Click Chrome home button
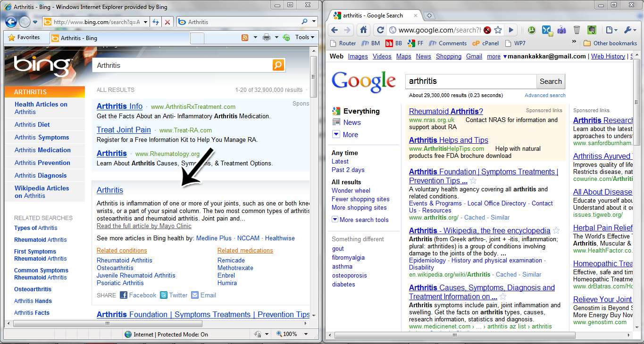Screen dimensions: 644x344 click(363, 30)
